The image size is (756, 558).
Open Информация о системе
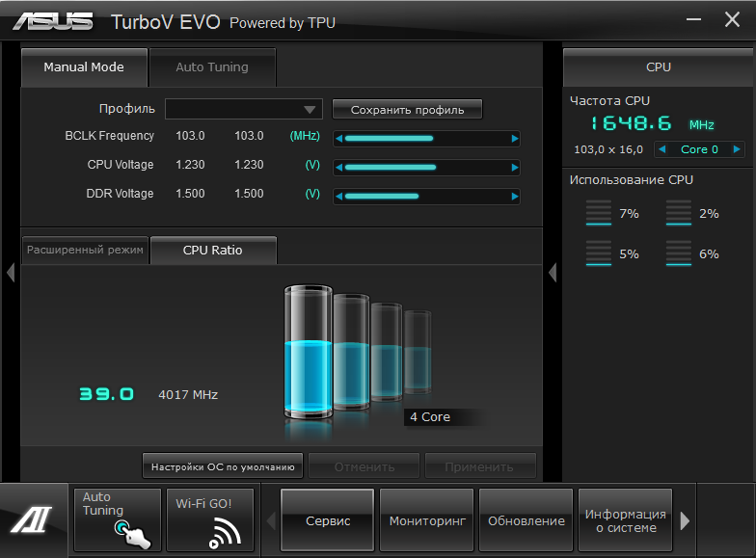[625, 520]
